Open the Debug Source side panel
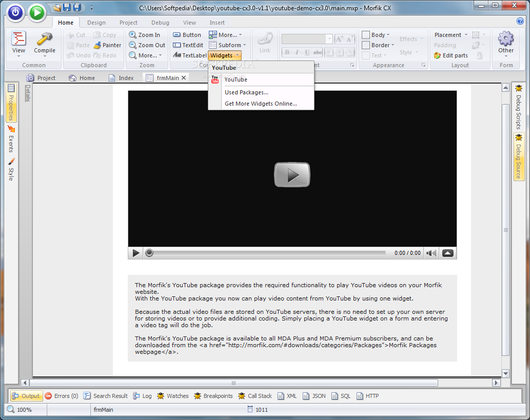 click(519, 157)
